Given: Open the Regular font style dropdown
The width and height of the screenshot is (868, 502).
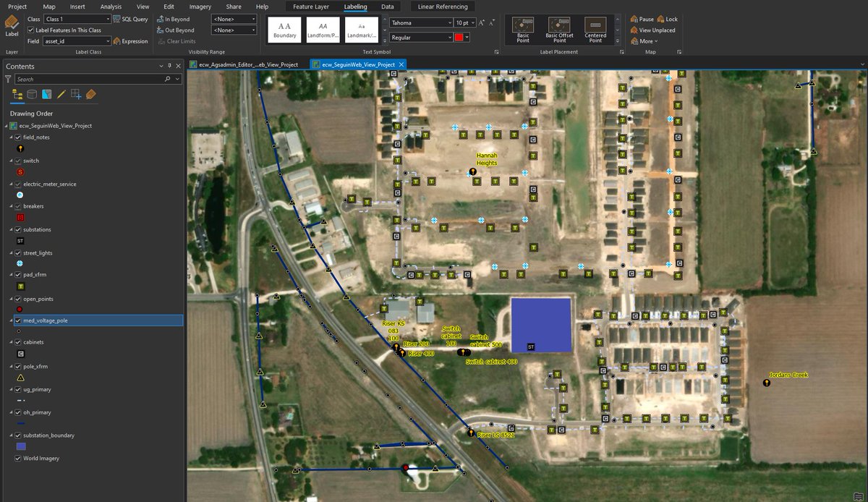Looking at the screenshot, I should 421,37.
